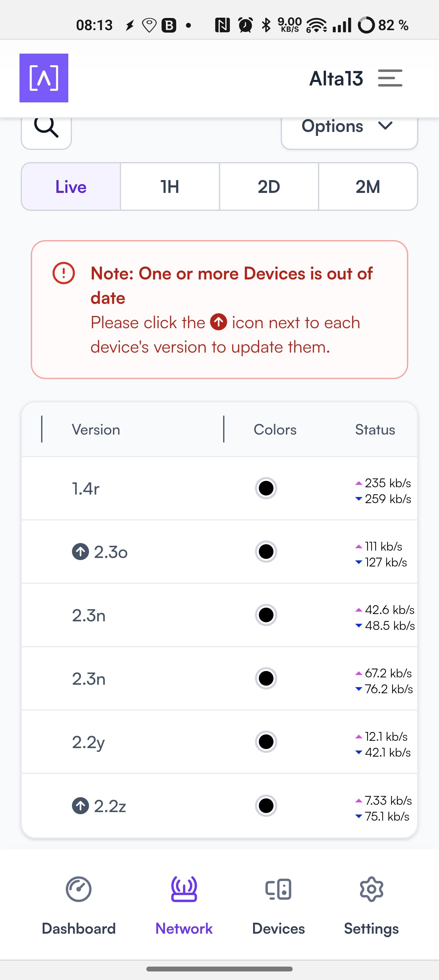Viewport: 439px width, 980px height.
Task: Sort by the Version column header
Action: (96, 429)
